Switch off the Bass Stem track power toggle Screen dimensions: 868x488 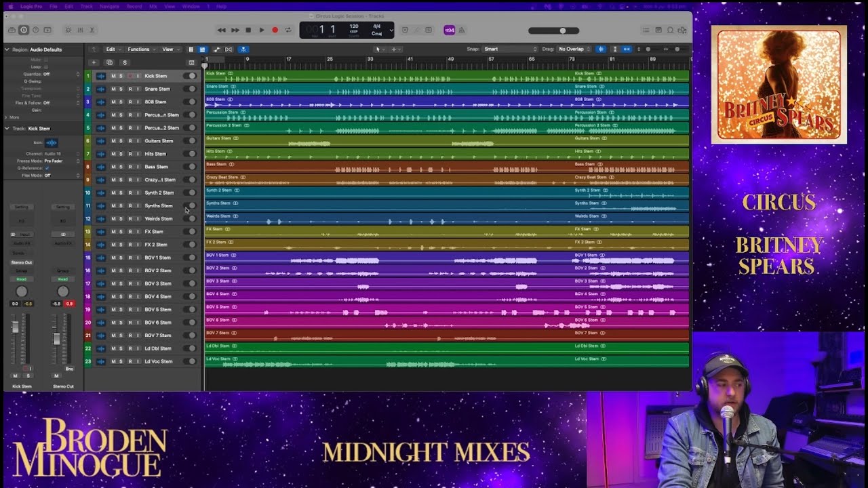point(191,167)
